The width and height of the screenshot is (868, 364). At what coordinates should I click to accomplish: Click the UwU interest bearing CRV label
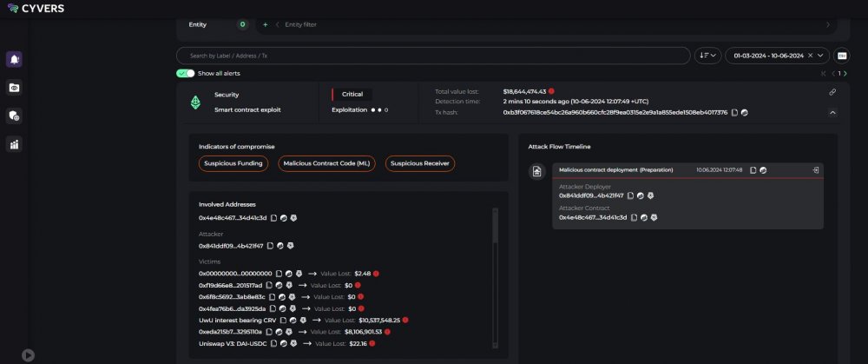click(x=238, y=321)
